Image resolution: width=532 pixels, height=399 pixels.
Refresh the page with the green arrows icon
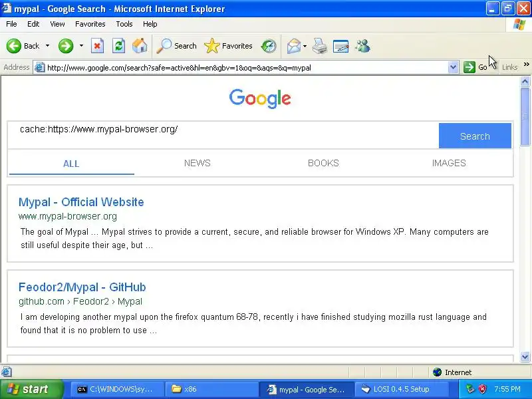click(x=118, y=46)
